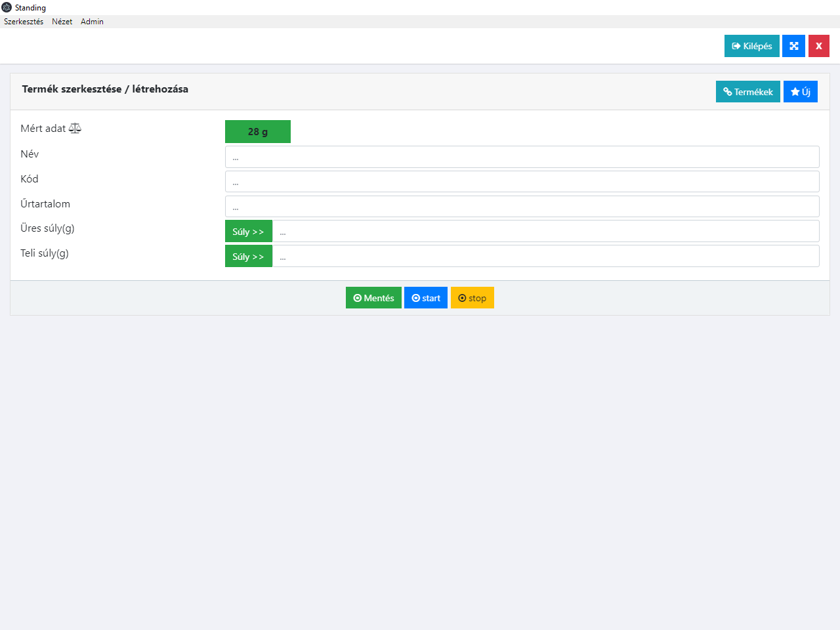
Task: Click the Teli súly(g) text field
Action: [545, 257]
